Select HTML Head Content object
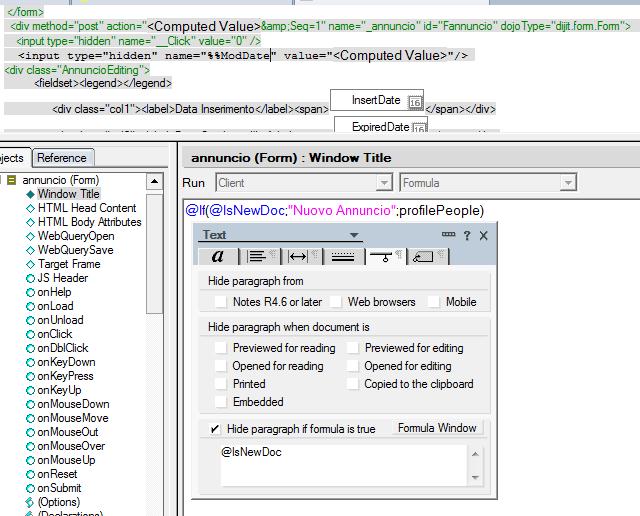Screen dimensions: 640x516 [x=87, y=208]
